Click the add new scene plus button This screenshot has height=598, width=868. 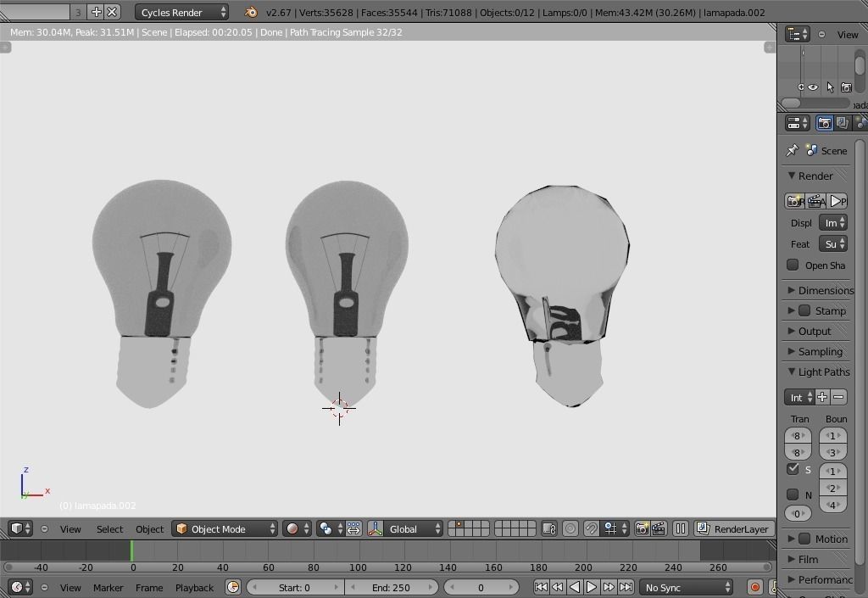tap(96, 12)
